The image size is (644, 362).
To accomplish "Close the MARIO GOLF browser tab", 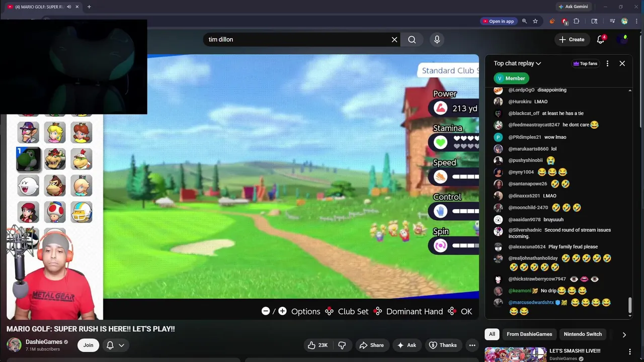I will point(77,7).
